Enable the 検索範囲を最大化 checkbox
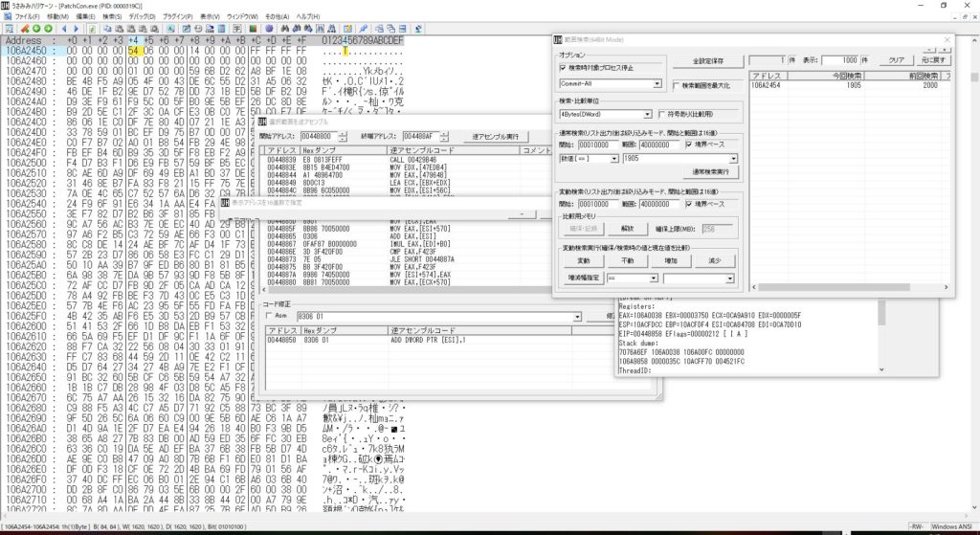Viewport: 980px width, 535px height. [x=677, y=85]
